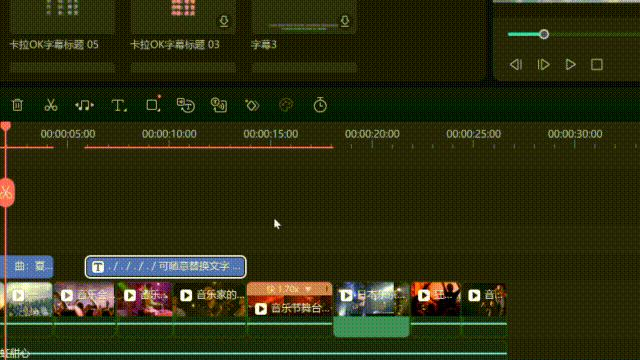640x360 pixels.
Task: Play the next frame step button
Action: pos(543,64)
